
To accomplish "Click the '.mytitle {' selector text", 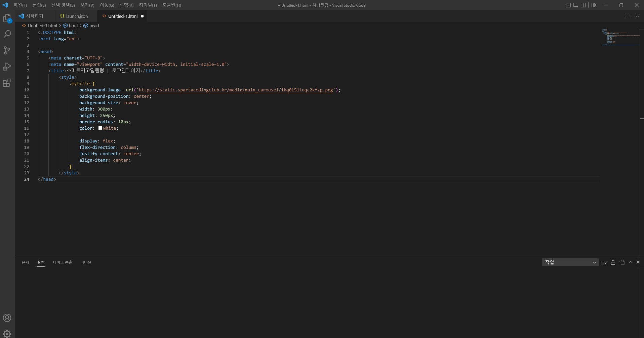I will coord(82,84).
